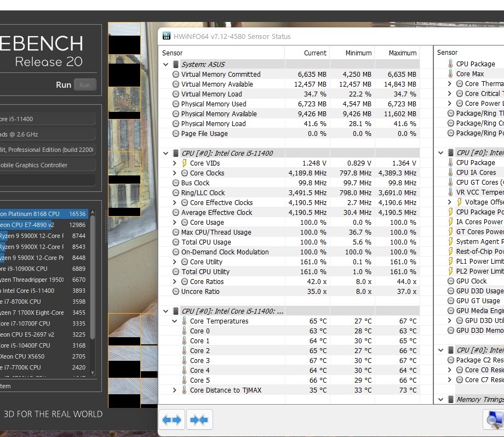This screenshot has width=504, height=437.
Task: Click the clock icon beside Package C2 Residency
Action: [451, 360]
